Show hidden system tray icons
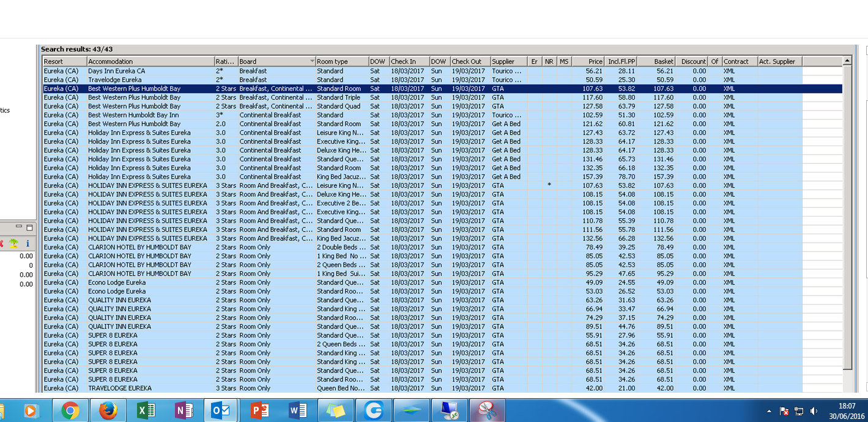Image resolution: width=868 pixels, height=422 pixels. [769, 411]
